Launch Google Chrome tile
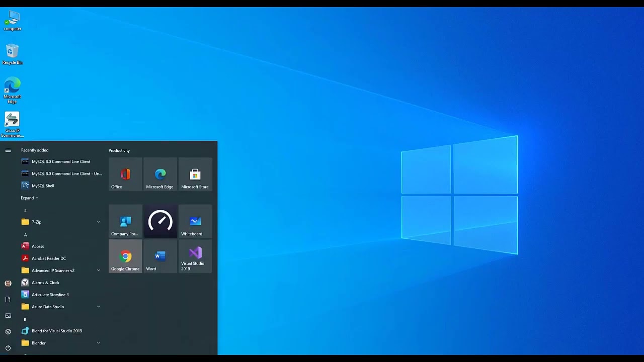The height and width of the screenshot is (362, 644). (125, 256)
